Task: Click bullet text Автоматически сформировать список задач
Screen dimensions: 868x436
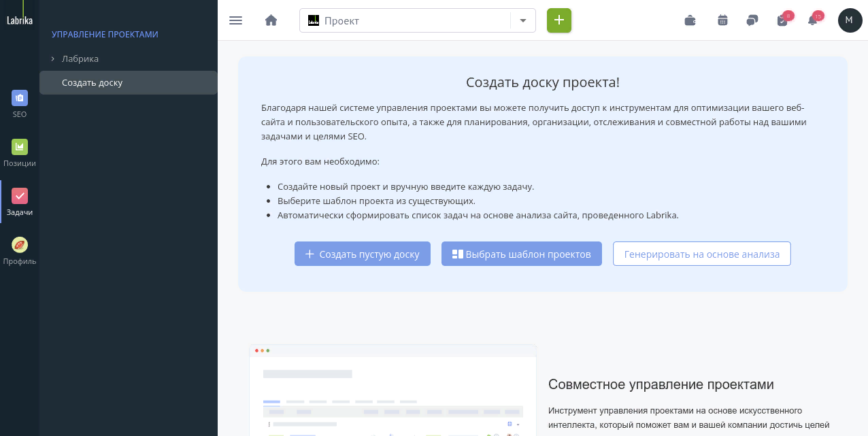Action: (478, 215)
